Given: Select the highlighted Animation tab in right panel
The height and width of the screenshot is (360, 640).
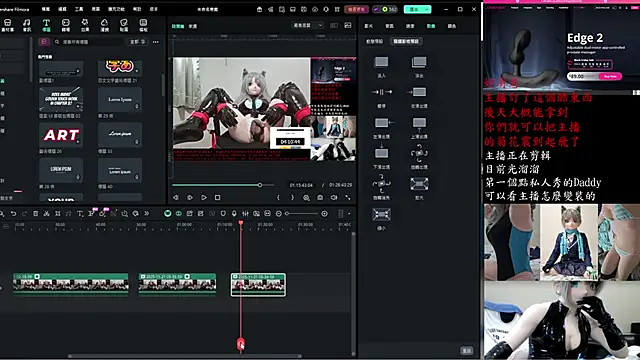Looking at the screenshot, I should tap(431, 26).
